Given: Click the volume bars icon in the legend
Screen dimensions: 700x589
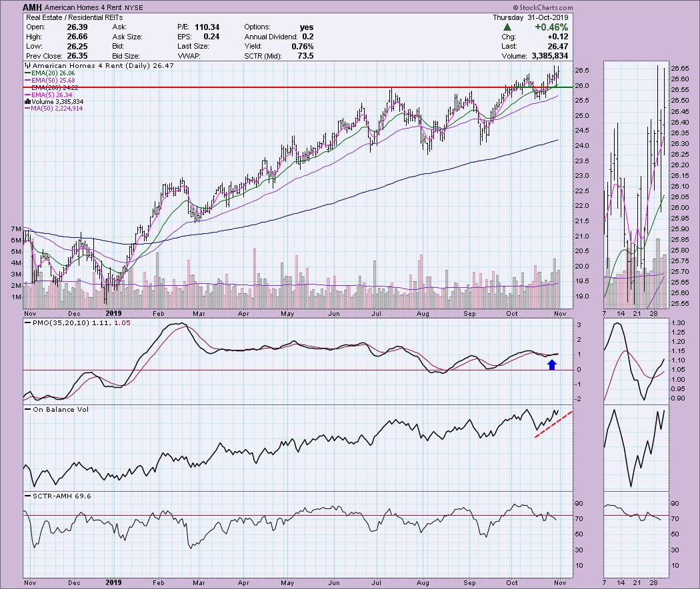Looking at the screenshot, I should click(x=28, y=102).
